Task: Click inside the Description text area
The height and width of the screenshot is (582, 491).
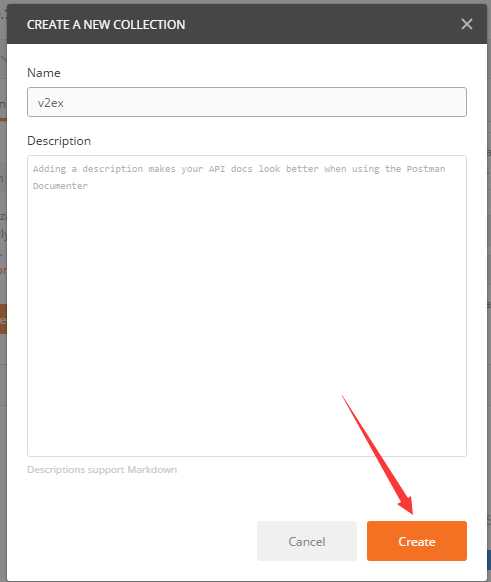Action: 247,306
